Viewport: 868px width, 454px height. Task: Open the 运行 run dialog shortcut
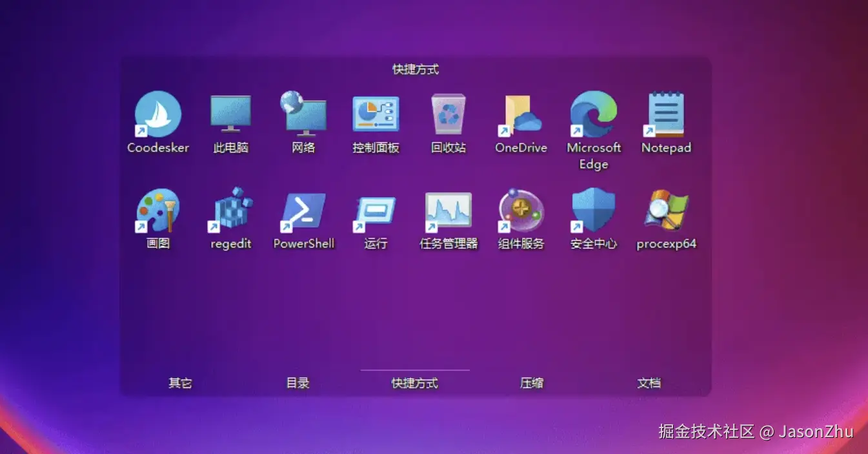(x=376, y=214)
